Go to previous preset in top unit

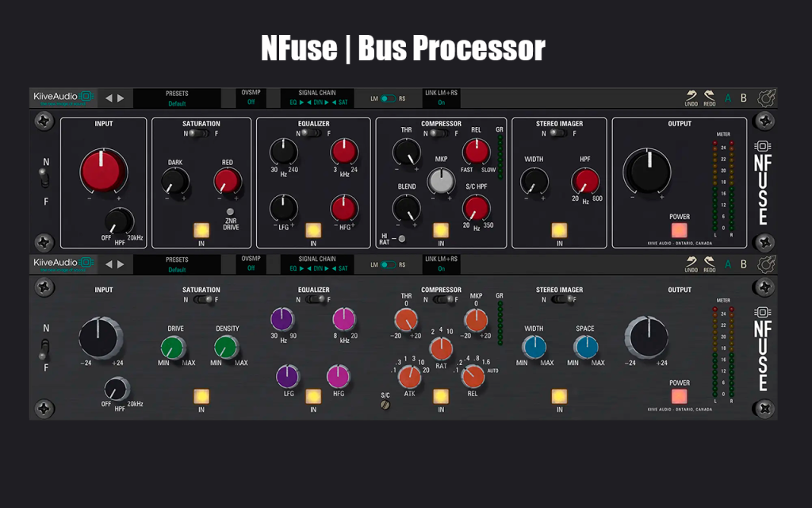(109, 98)
